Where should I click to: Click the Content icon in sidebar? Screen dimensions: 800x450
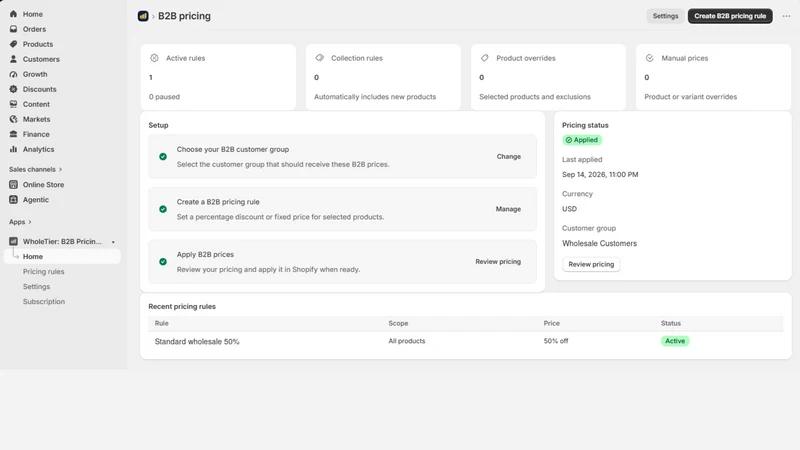pyautogui.click(x=13, y=104)
